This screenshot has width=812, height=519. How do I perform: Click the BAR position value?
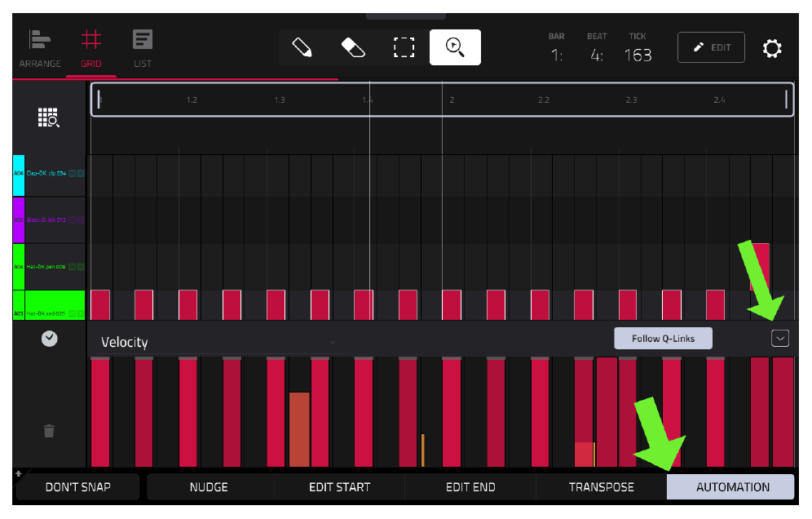[x=557, y=55]
